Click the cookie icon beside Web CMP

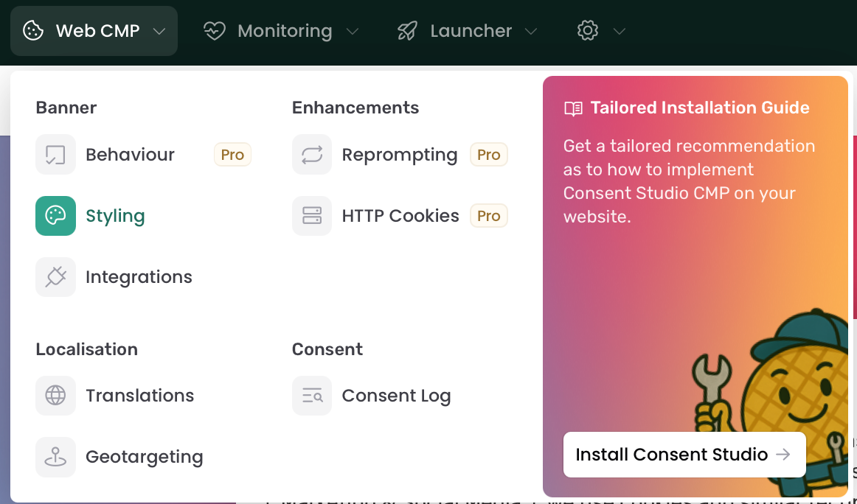(x=32, y=30)
